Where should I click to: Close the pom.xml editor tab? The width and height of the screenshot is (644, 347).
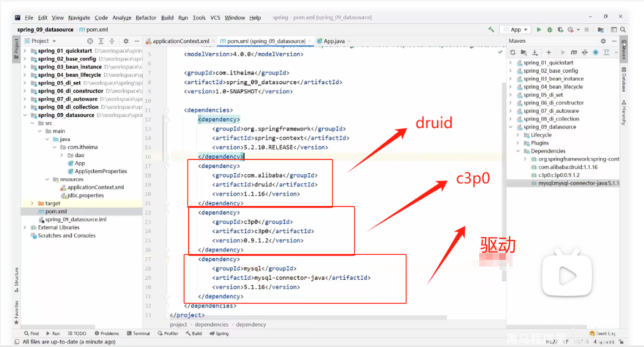[310, 41]
